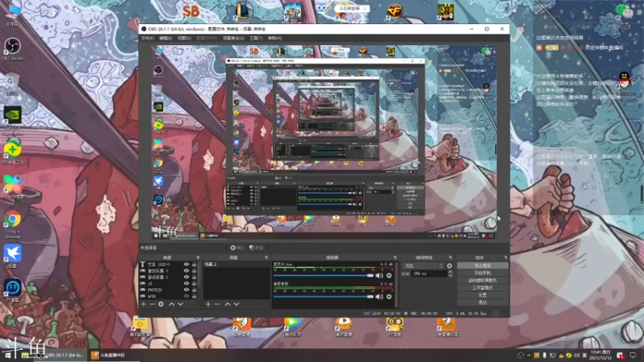Screen dimensions: 644x362
Task: Mute the 桌面音频 channel speaker icon
Action: click(x=379, y=296)
